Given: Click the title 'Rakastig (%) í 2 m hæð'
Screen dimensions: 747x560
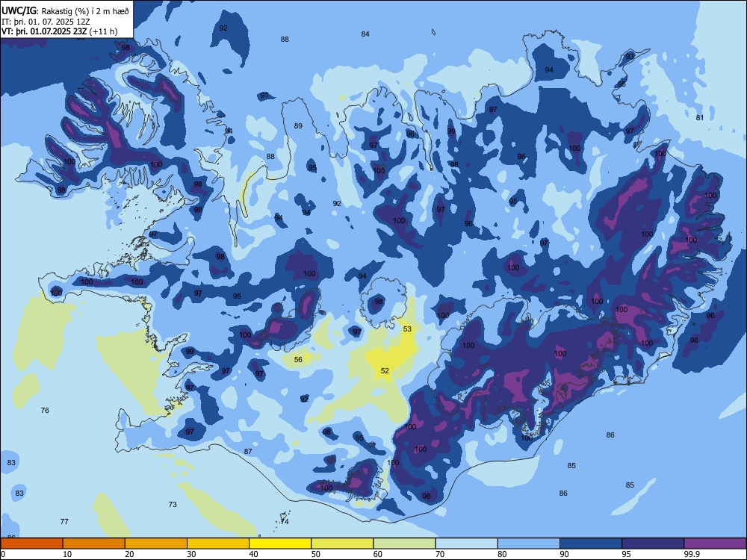Looking at the screenshot, I should (86, 11).
